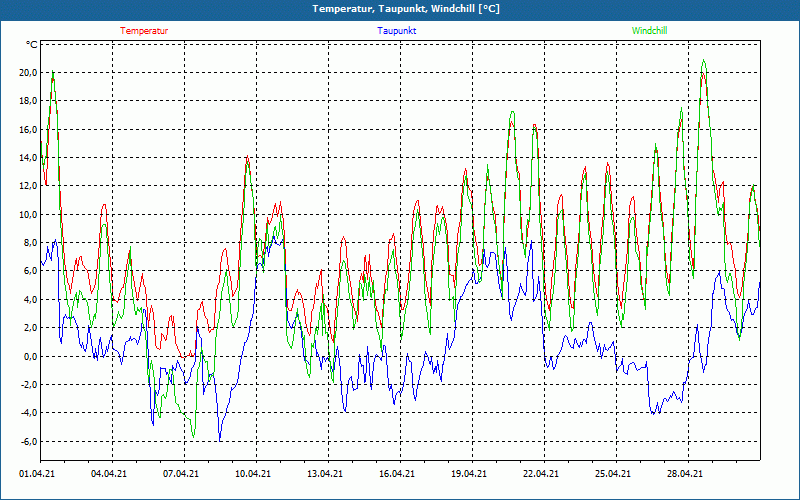This screenshot has width=800, height=500.
Task: Click the 13.04.21 date label
Action: pyautogui.click(x=324, y=473)
